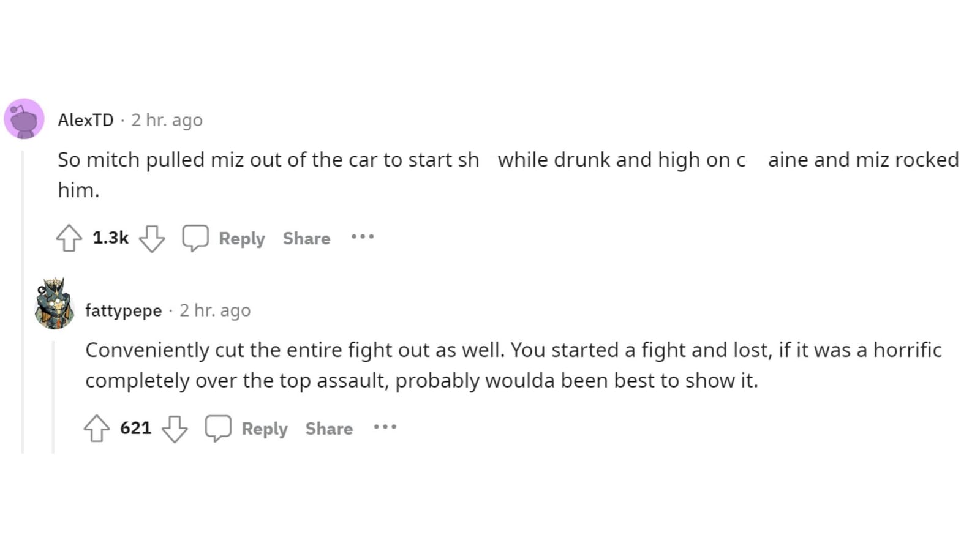The width and height of the screenshot is (980, 551).
Task: Click comment bubble icon on AlexTD's comment
Action: [x=195, y=238]
